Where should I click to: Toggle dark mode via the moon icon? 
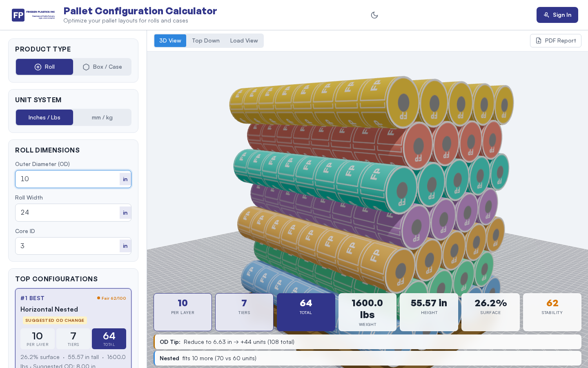pos(374,15)
